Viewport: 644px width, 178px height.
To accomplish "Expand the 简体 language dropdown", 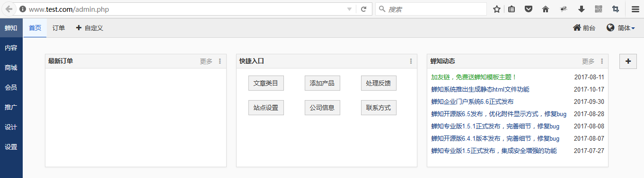I will pos(621,28).
